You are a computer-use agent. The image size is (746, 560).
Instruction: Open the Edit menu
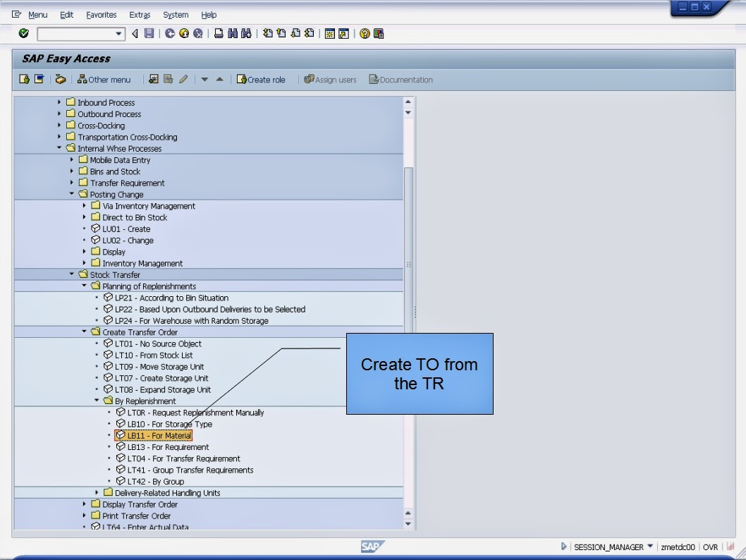pos(66,15)
